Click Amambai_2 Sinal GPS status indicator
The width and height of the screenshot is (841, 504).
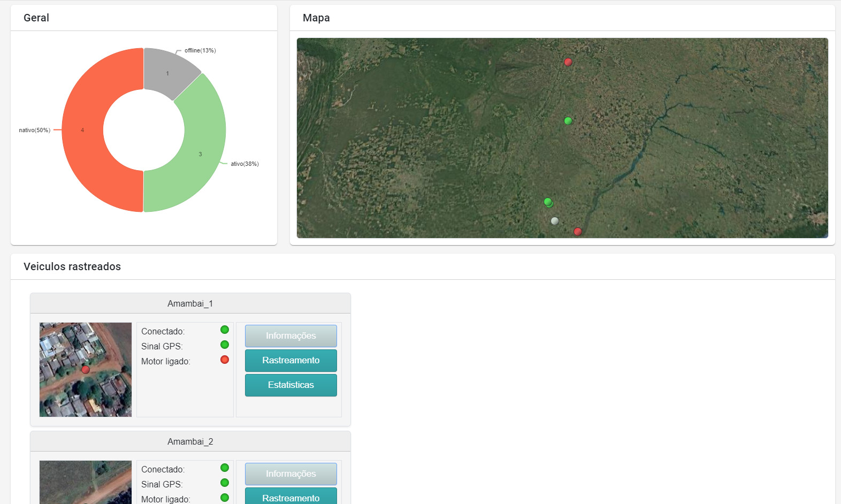pyautogui.click(x=225, y=483)
